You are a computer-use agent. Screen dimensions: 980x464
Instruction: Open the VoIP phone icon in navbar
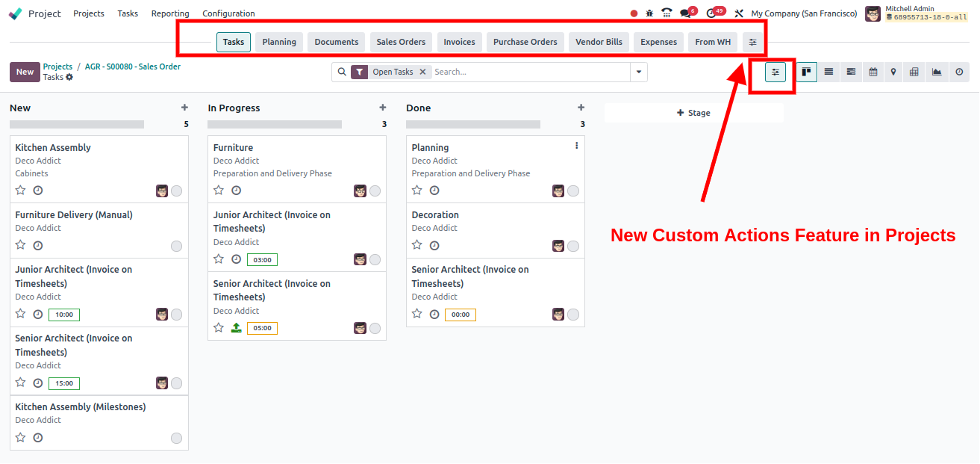[x=667, y=13]
